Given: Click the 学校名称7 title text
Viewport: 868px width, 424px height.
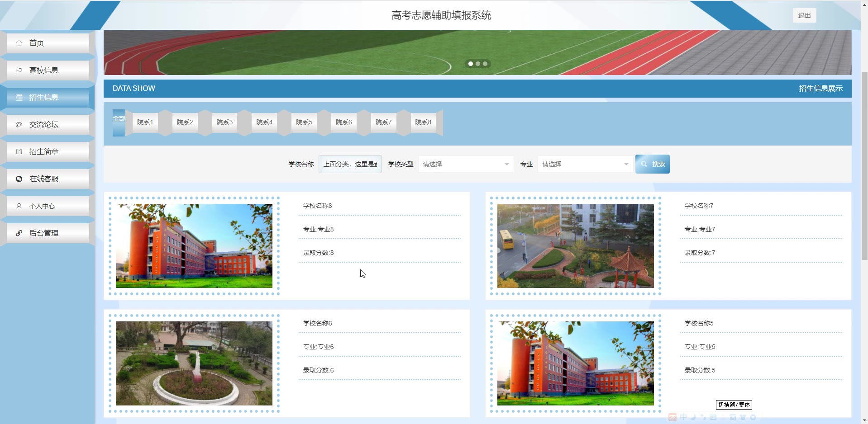Looking at the screenshot, I should pos(699,206).
